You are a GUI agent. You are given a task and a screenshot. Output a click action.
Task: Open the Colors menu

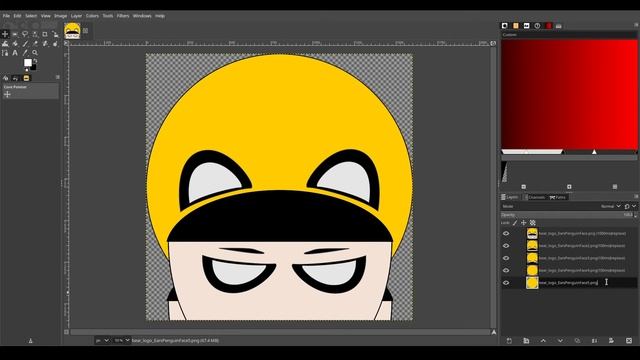point(92,16)
